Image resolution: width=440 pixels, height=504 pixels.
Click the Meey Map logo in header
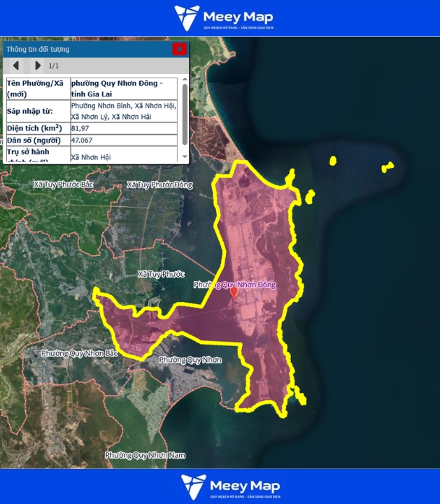223,18
